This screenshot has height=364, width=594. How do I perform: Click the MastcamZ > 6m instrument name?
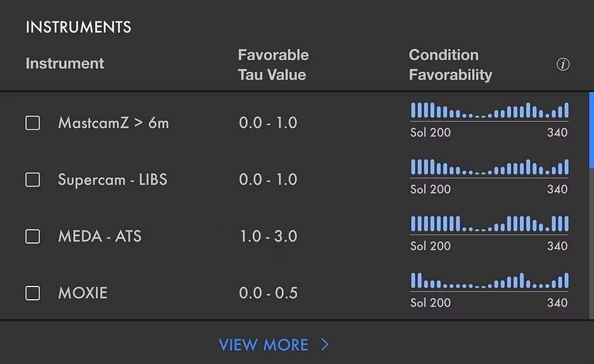114,123
